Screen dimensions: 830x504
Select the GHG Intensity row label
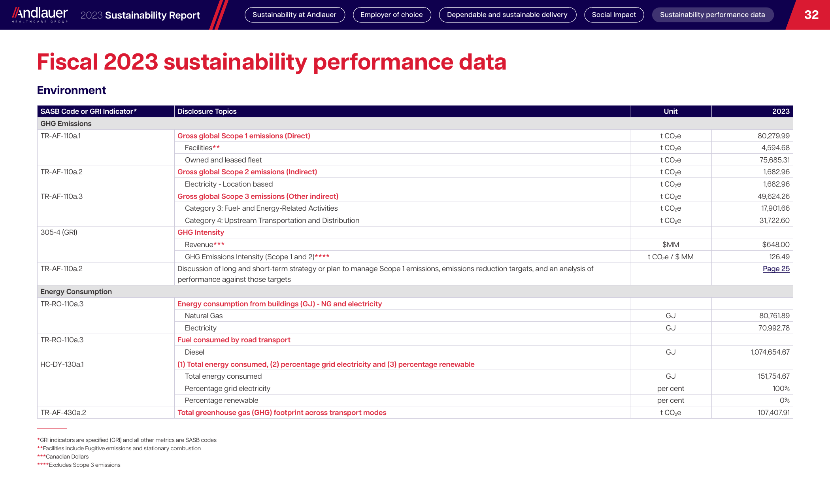pos(201,232)
